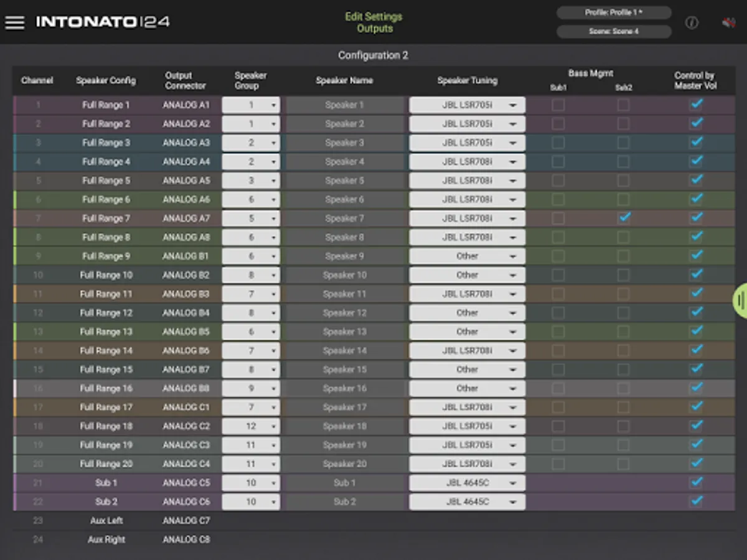Screen dimensions: 747x560
Task: Edit the Speaker 1 name field
Action: pos(345,105)
